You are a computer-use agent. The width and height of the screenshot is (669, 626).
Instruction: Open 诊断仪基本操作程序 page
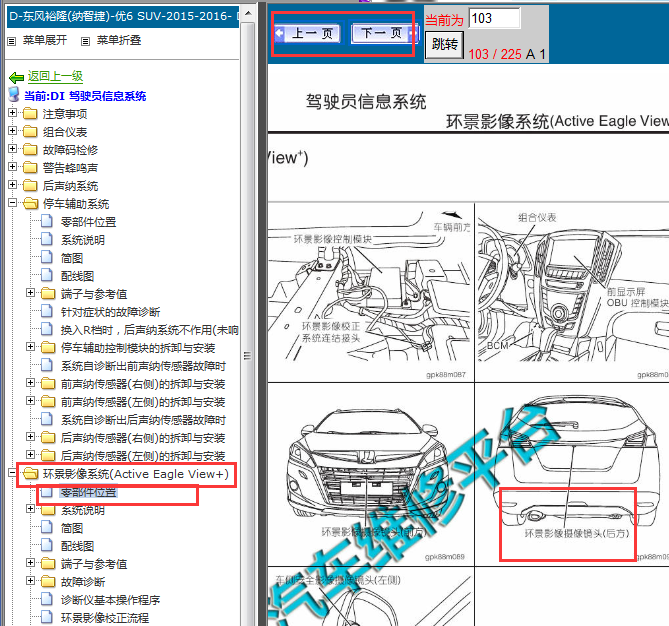tap(110, 600)
